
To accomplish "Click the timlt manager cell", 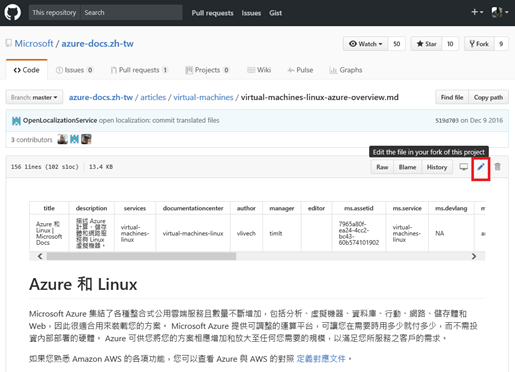I will pyautogui.click(x=282, y=233).
